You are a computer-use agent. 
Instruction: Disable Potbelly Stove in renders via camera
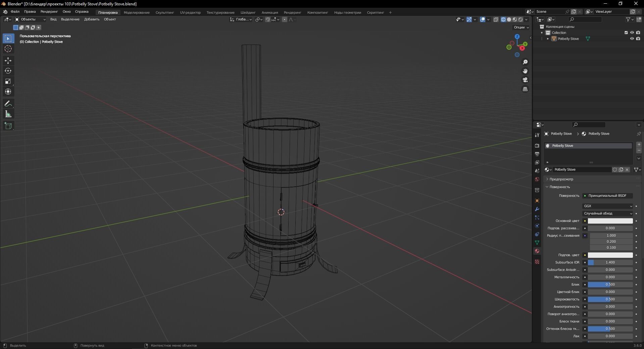[x=638, y=39]
